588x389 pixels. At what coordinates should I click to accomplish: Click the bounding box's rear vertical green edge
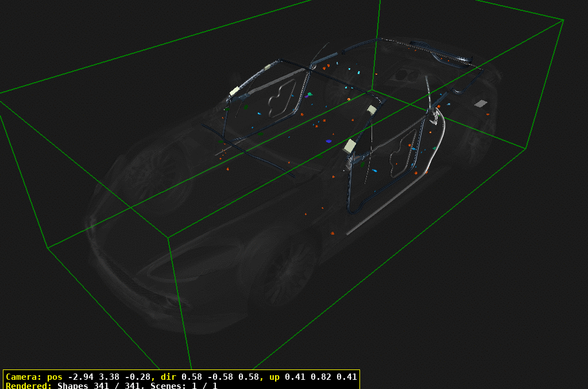377,46
